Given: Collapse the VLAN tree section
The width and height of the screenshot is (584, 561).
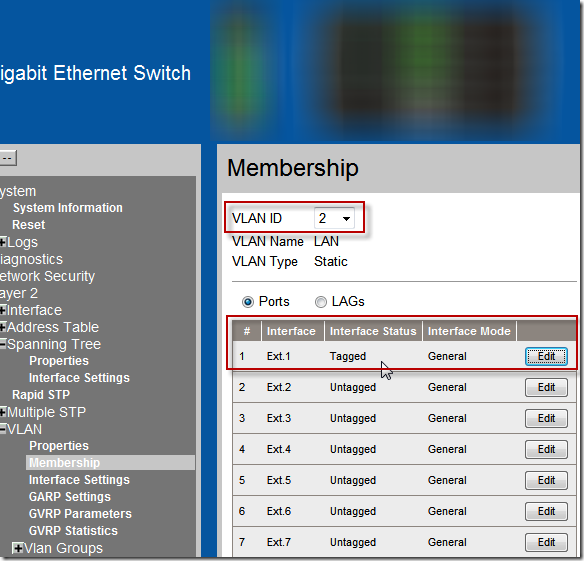Looking at the screenshot, I should [3, 429].
